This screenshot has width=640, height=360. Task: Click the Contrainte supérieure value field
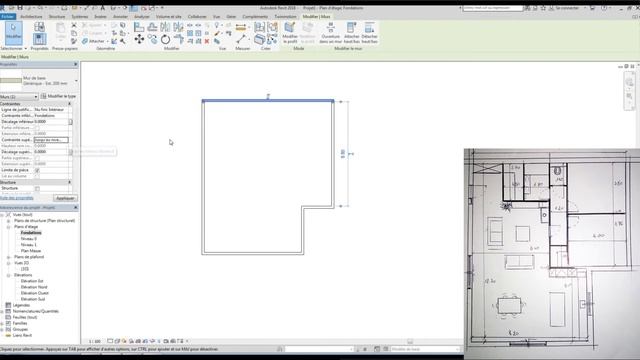click(51, 140)
